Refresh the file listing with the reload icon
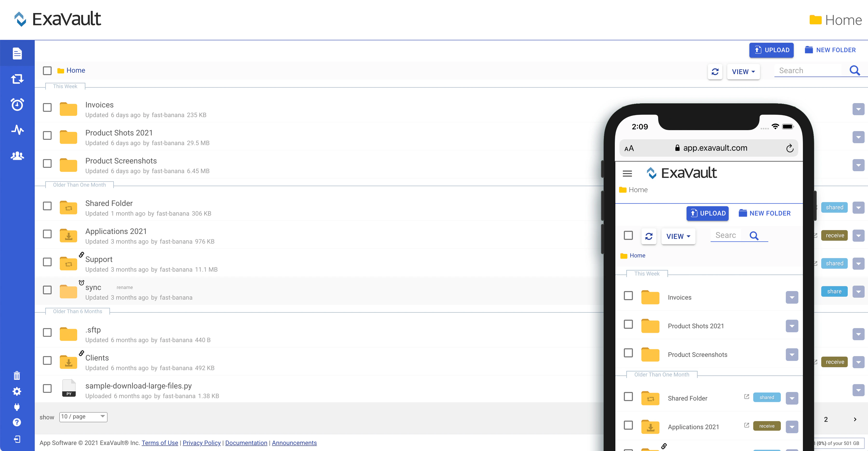 point(715,72)
